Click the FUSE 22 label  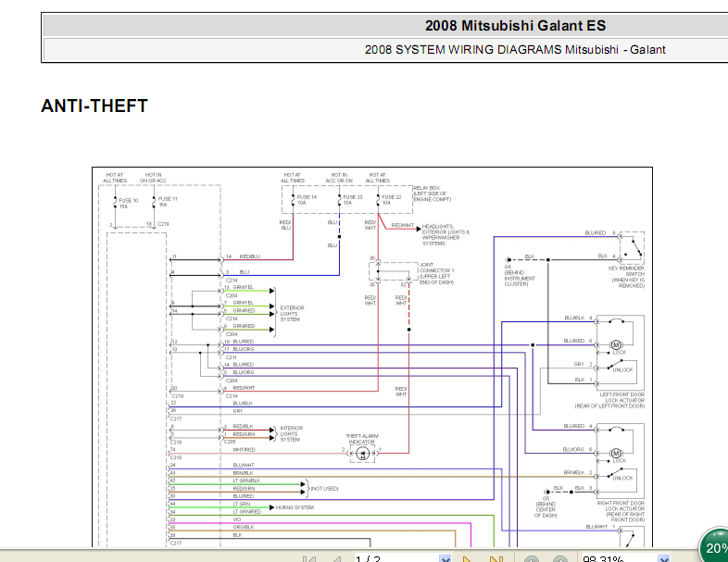tap(392, 197)
